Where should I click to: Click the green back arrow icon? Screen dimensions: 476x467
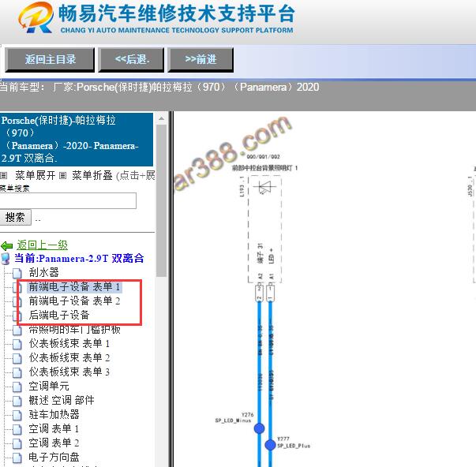click(6, 245)
